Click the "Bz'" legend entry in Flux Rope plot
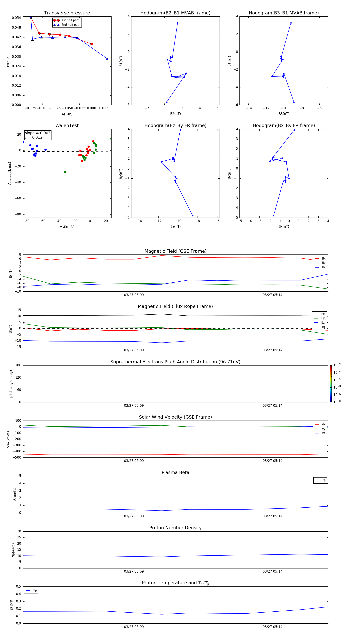 320,323
